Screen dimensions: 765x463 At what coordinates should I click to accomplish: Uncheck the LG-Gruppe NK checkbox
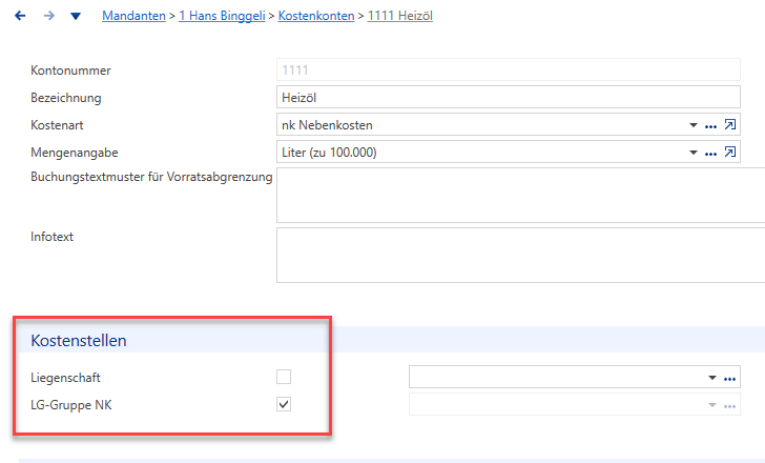click(283, 404)
